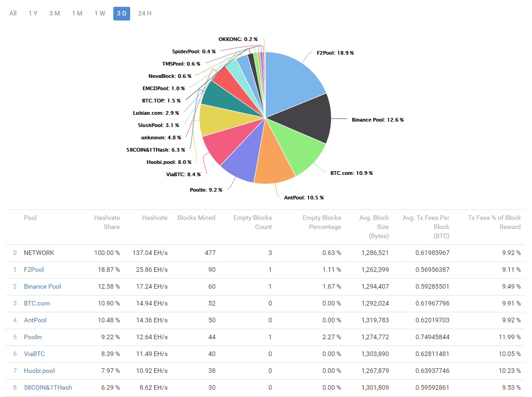
Task: Click the active 3 D tab
Action: click(x=122, y=14)
